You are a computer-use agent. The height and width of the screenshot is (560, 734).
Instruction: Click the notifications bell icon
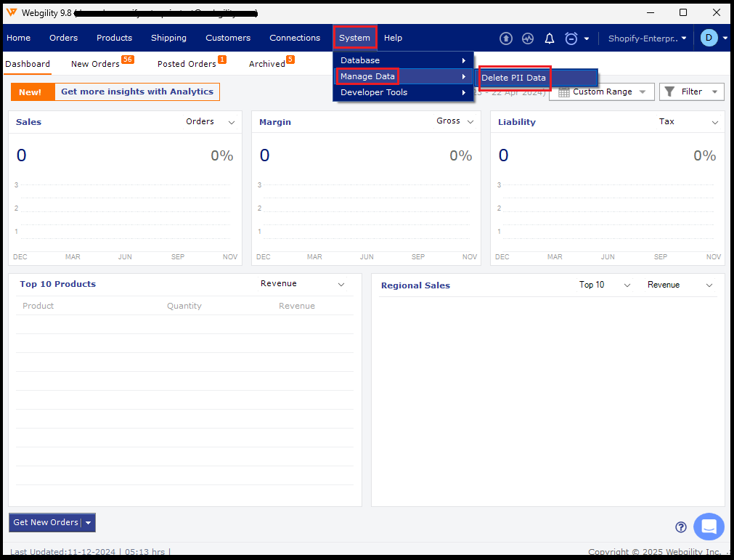[x=550, y=38]
